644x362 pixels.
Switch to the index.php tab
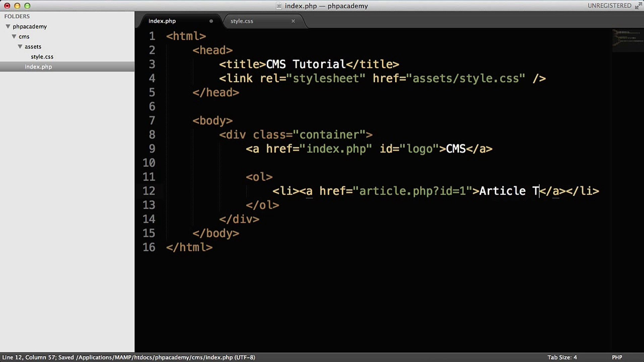162,21
